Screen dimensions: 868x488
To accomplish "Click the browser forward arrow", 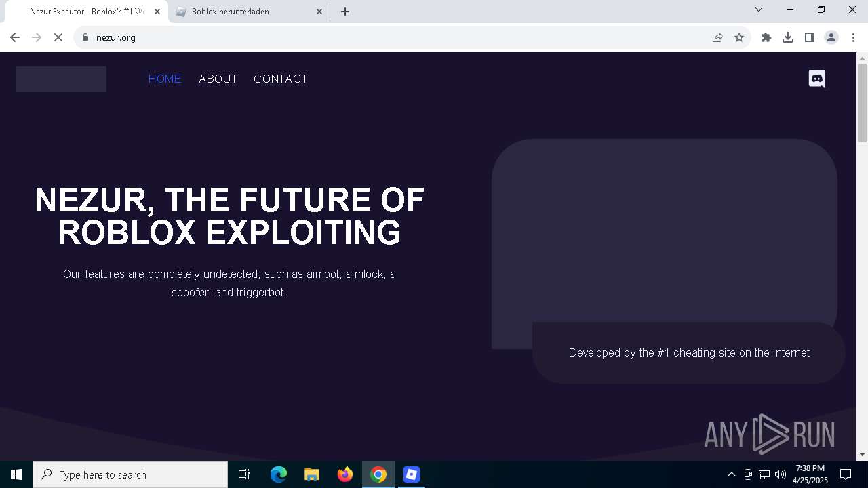I will 37,37.
